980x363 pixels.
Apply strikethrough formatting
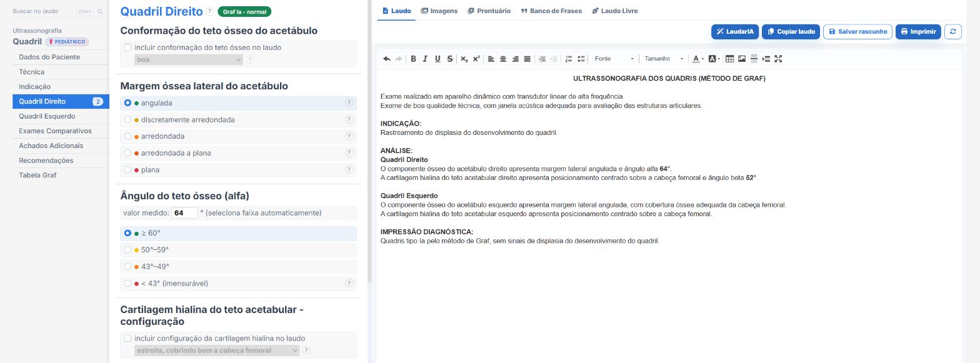[x=450, y=59]
